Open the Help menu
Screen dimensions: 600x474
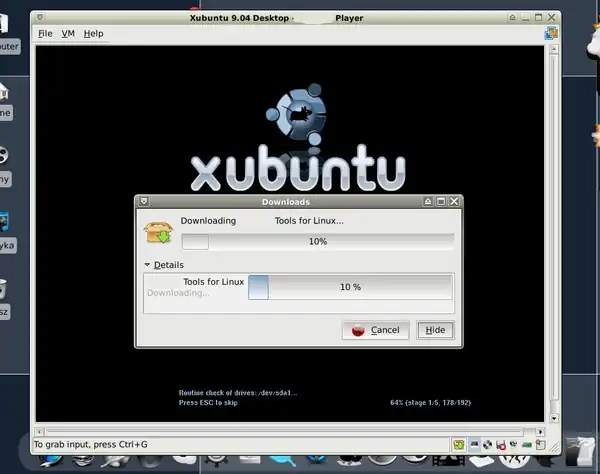point(93,33)
